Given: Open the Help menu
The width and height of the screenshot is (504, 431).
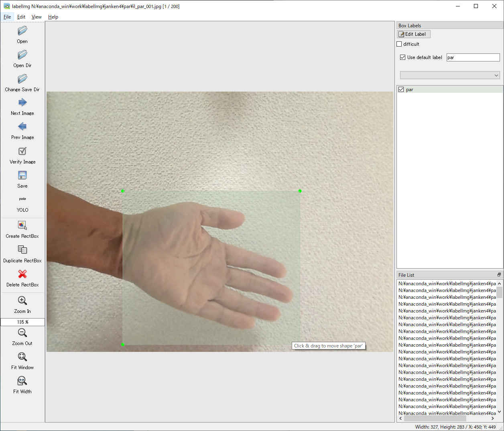Looking at the screenshot, I should 53,17.
